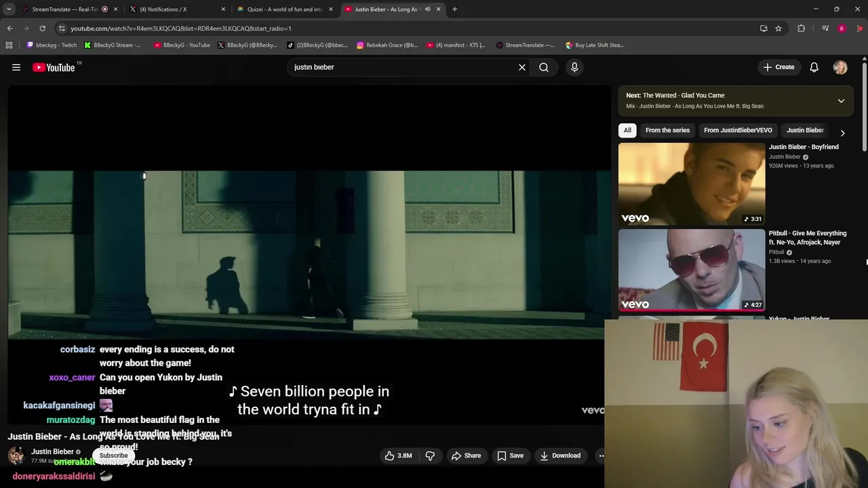This screenshot has height=488, width=868.
Task: Open StreamTranslate bookmark
Action: tap(525, 45)
